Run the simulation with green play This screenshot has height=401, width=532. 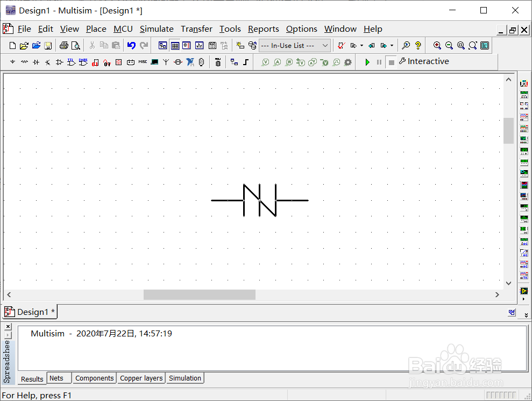click(367, 62)
